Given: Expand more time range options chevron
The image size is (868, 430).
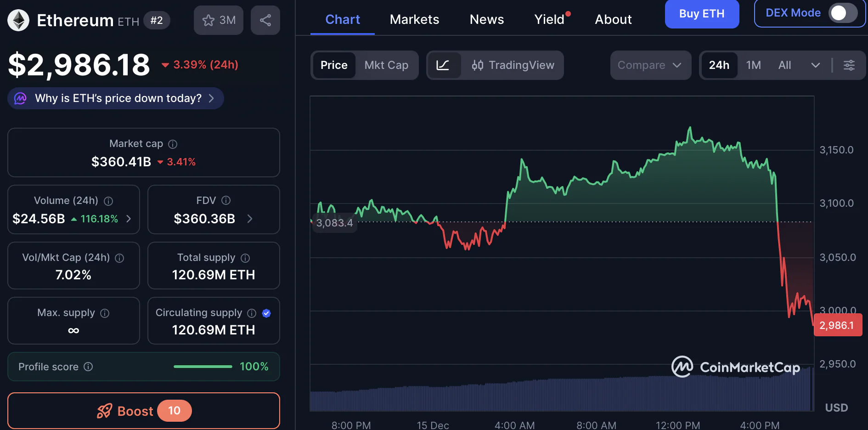Looking at the screenshot, I should [x=815, y=65].
